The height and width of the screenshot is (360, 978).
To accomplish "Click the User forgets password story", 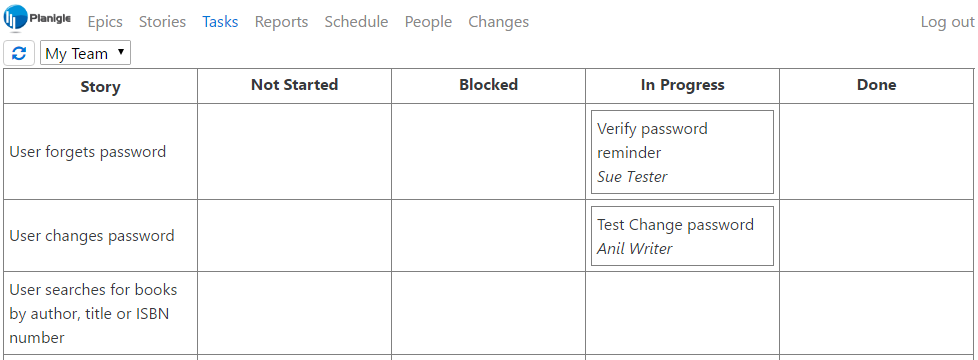I will click(87, 152).
